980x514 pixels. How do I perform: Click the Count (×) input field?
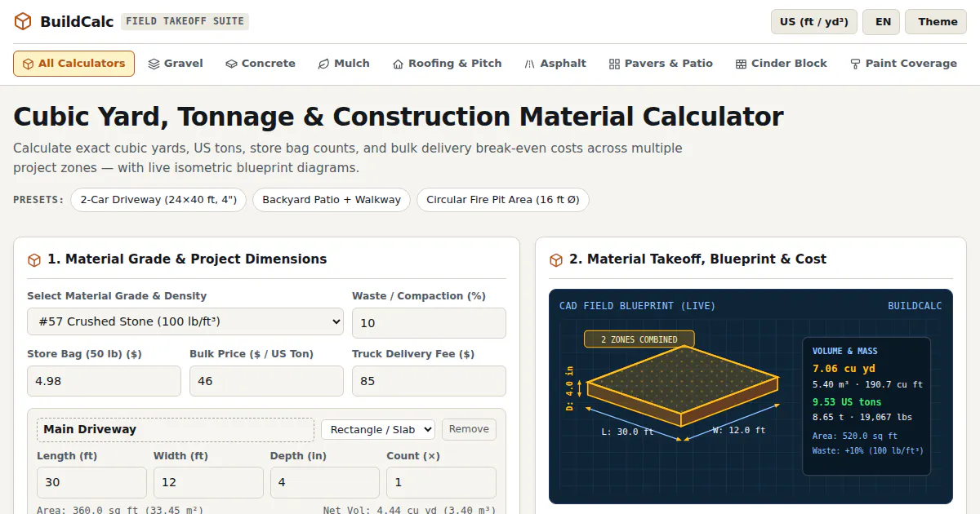tap(441, 482)
